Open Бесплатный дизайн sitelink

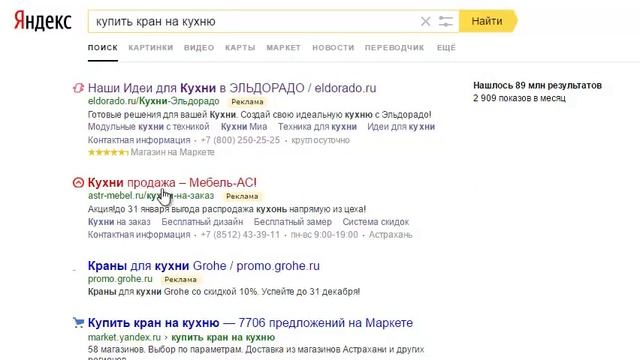[x=202, y=222]
